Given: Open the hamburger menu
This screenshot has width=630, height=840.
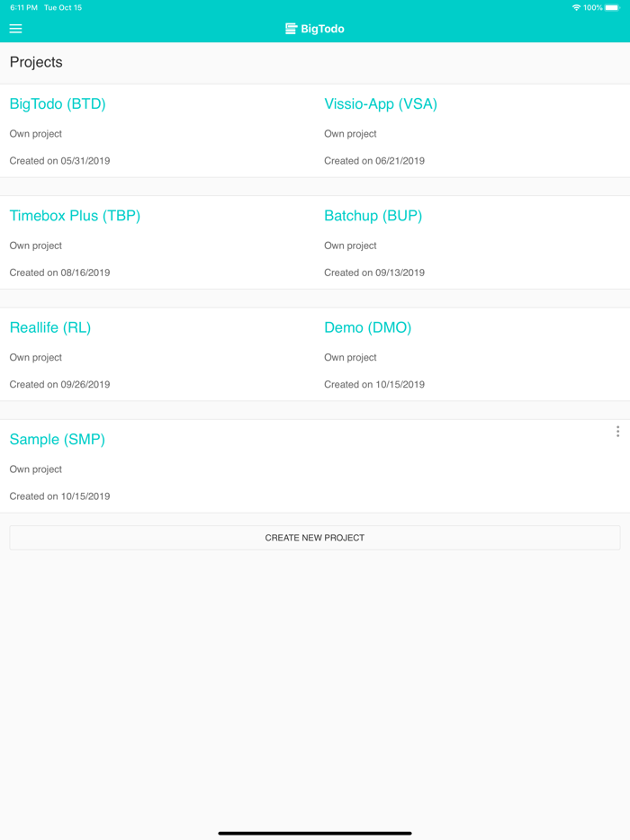Looking at the screenshot, I should click(15, 29).
